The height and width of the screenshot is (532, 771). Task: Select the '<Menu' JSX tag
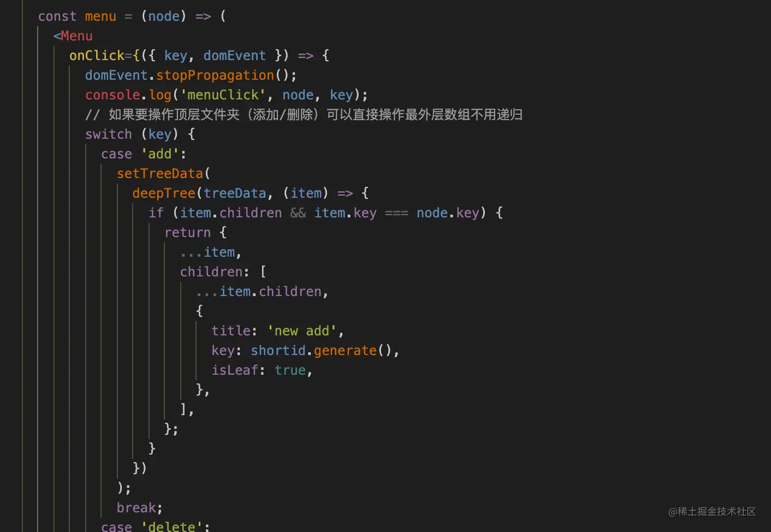73,36
